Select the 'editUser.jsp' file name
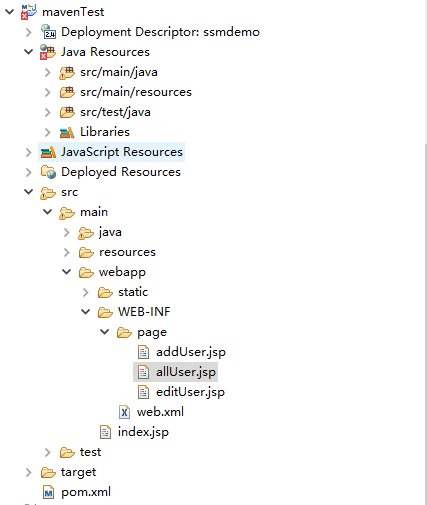427x505 pixels. (x=191, y=392)
